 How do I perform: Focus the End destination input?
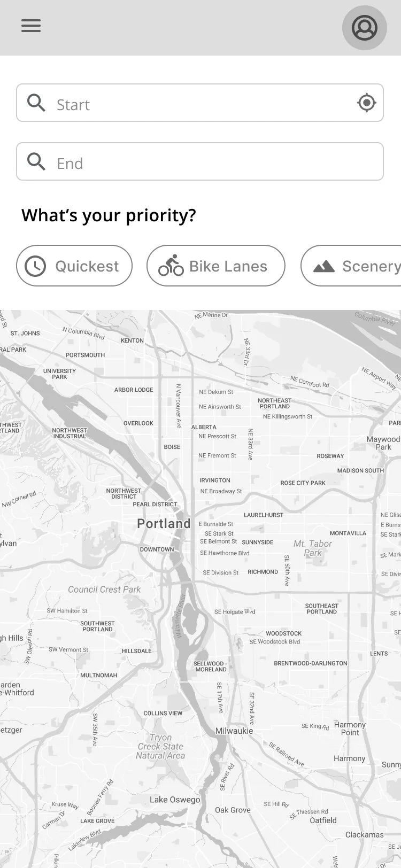click(200, 161)
